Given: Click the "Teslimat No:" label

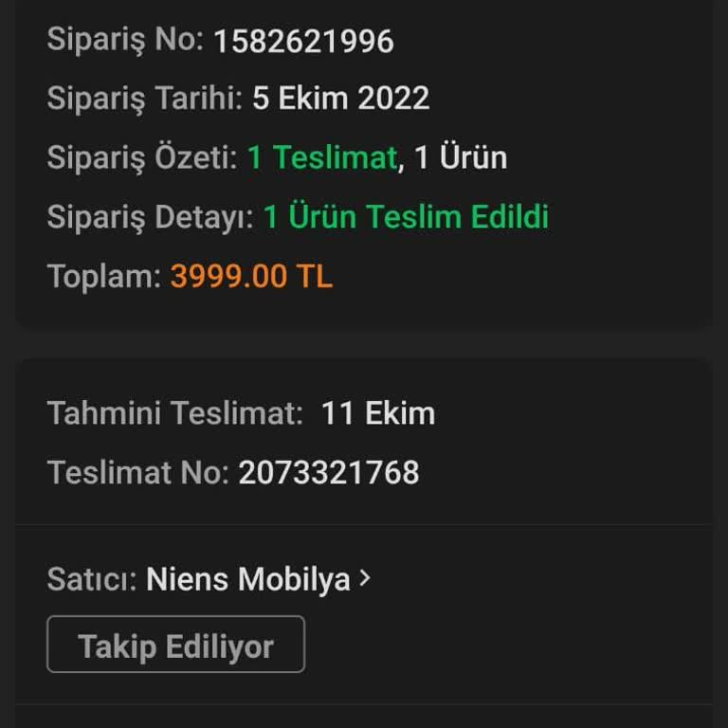Looking at the screenshot, I should pos(138,472).
